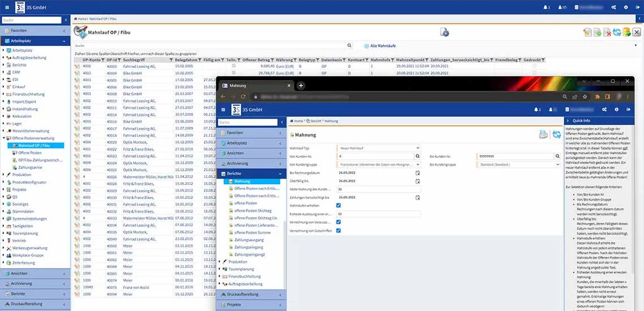Screen dimensions: 644x311
Task: Click search magnifier beside Von Kunden-Nr. field
Action: point(418,156)
